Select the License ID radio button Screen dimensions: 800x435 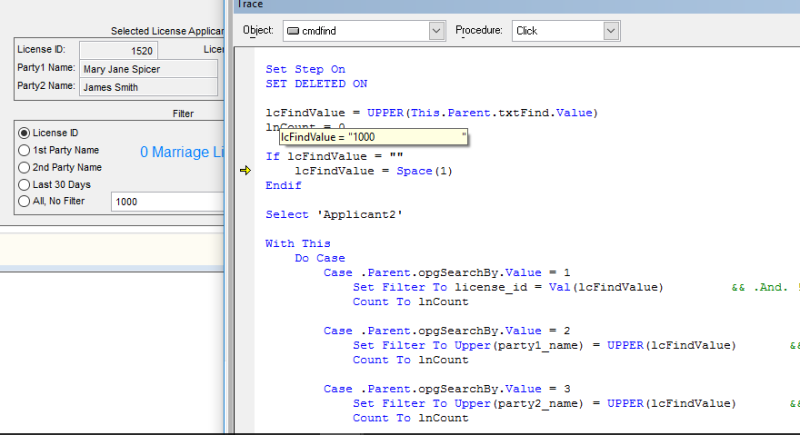tap(24, 133)
